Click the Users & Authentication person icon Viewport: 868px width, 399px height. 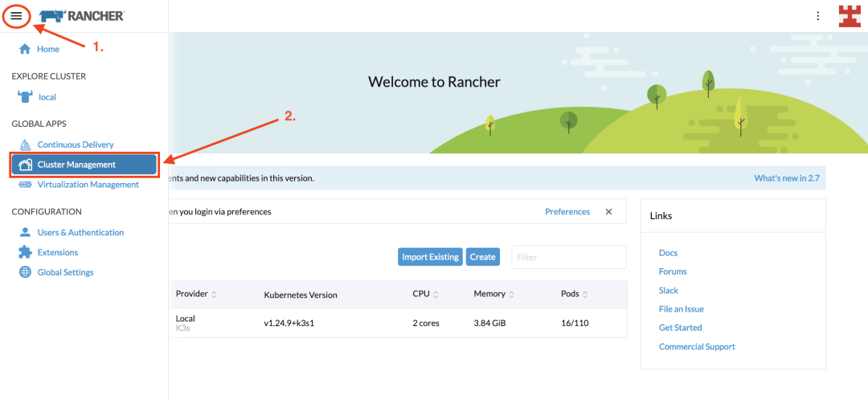click(25, 232)
